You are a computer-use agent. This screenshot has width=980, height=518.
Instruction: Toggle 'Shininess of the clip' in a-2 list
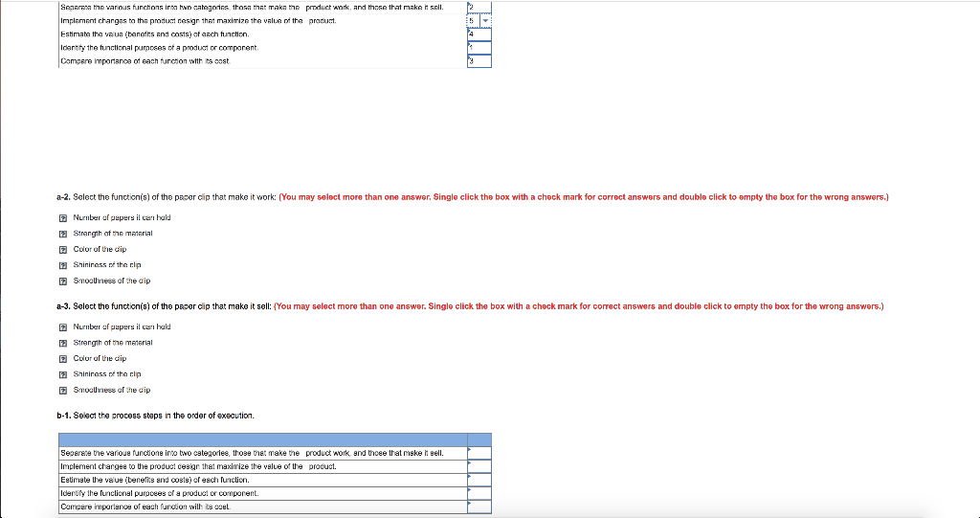pos(62,265)
